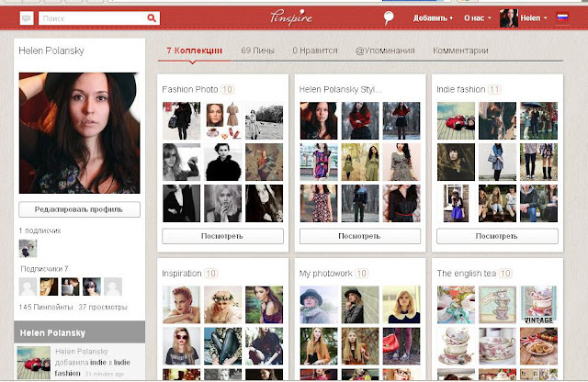Open the Indie fashion collection title
Image resolution: width=588 pixels, height=382 pixels.
coord(461,90)
